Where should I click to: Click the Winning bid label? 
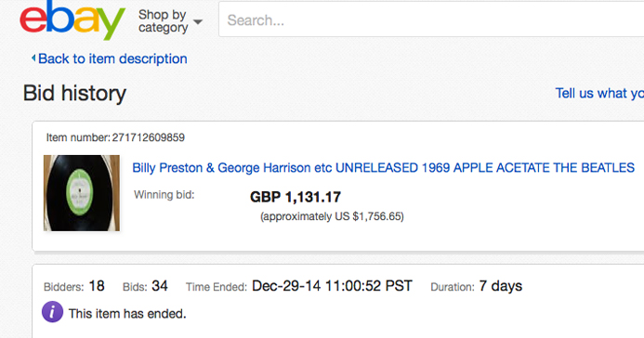[164, 194]
